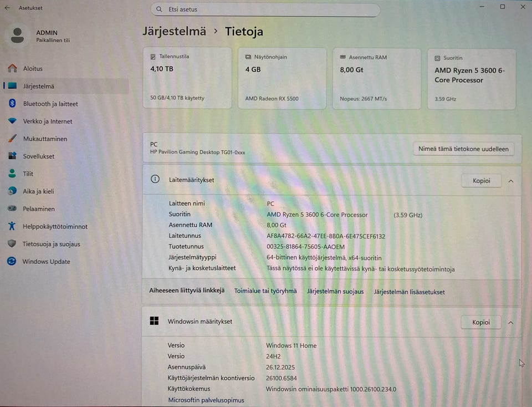Click the Etsi asetus search field
The width and height of the screenshot is (532, 407).
click(265, 9)
